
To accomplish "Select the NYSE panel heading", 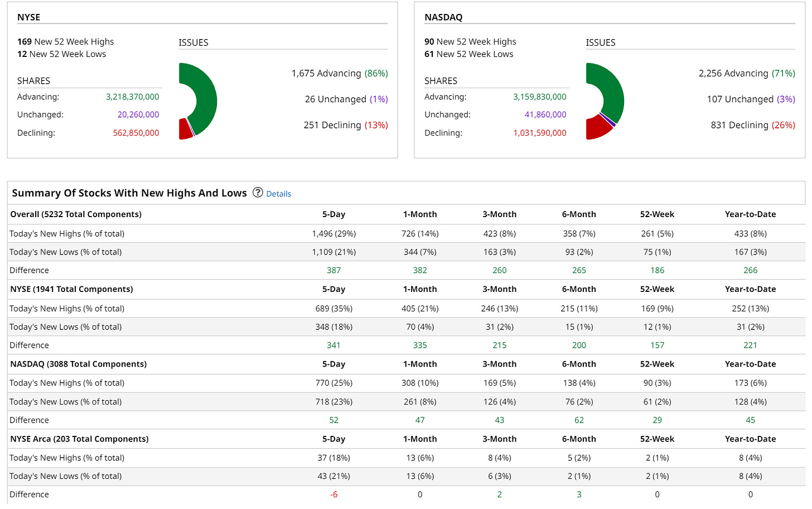I will coord(29,17).
